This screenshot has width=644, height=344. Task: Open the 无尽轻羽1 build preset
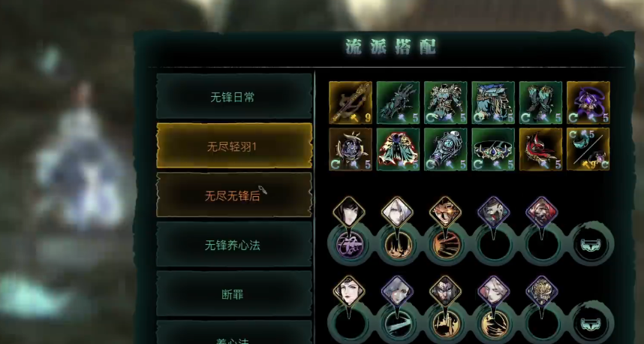pyautogui.click(x=234, y=146)
